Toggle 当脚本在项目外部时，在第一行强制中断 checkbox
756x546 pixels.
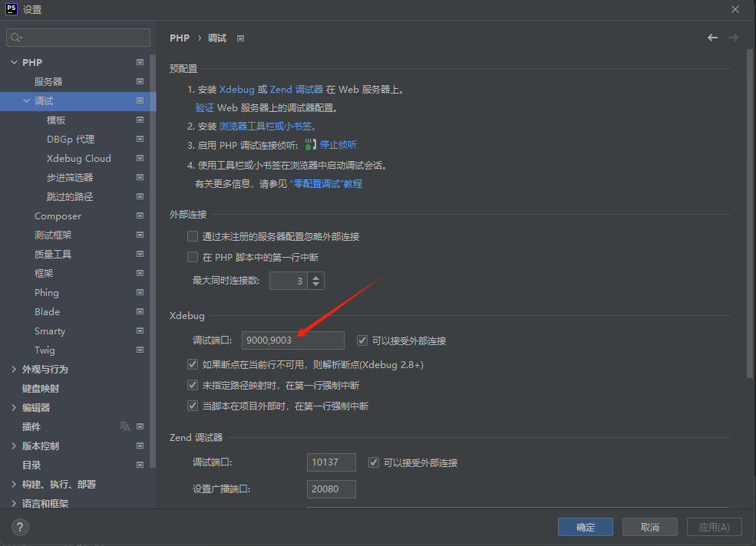coord(193,406)
